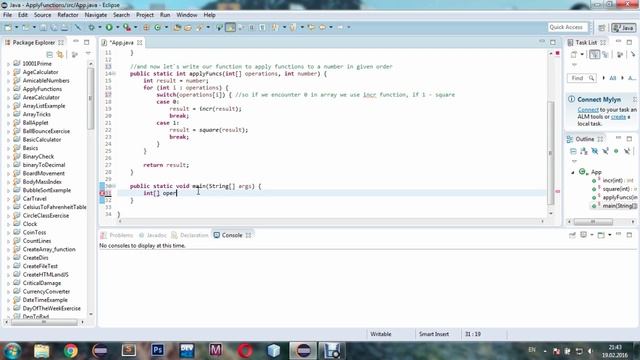
Task: Expand the CoinToss project
Action: click(x=8, y=232)
